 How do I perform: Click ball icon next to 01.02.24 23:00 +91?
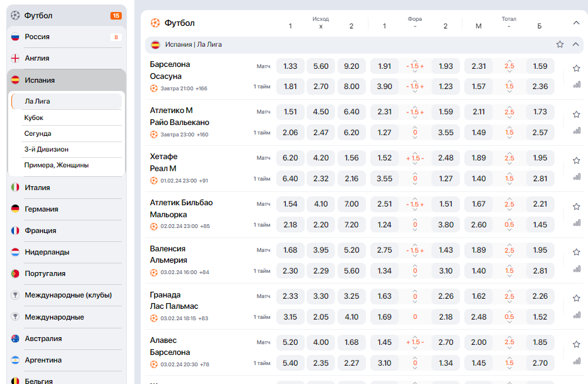[154, 181]
